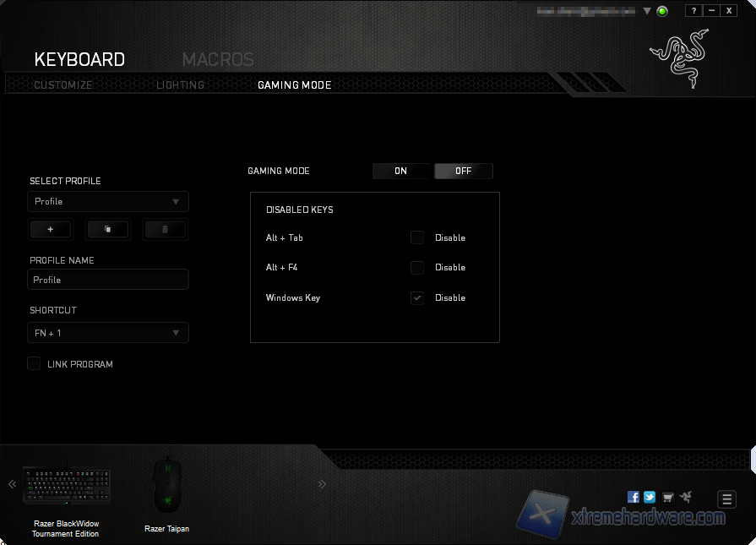Expand the account dropdown arrow at top

click(647, 11)
